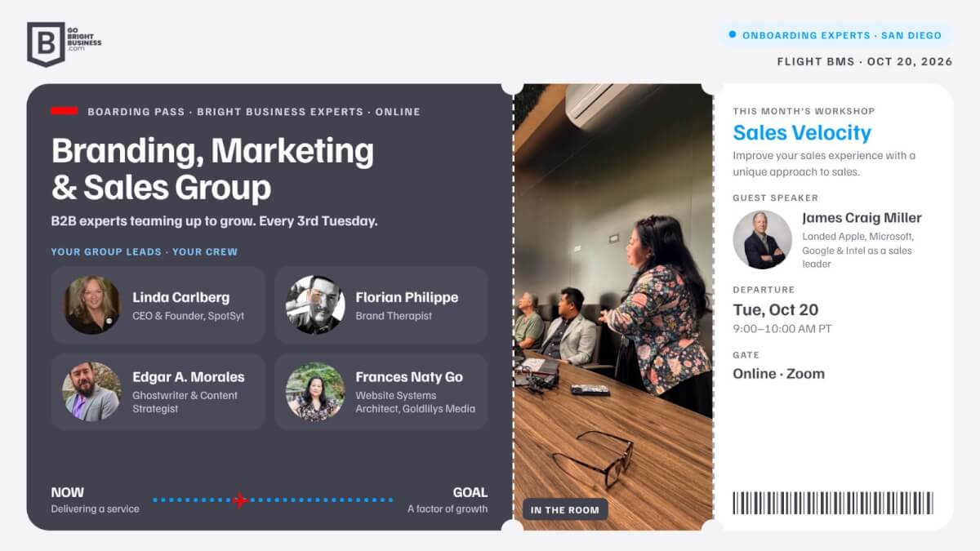980x551 pixels.
Task: Click the Go Bright Business shield logo
Action: (46, 44)
